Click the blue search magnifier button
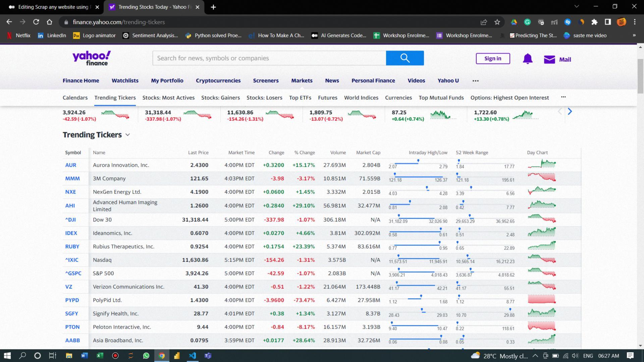This screenshot has width=644, height=362. (x=405, y=58)
